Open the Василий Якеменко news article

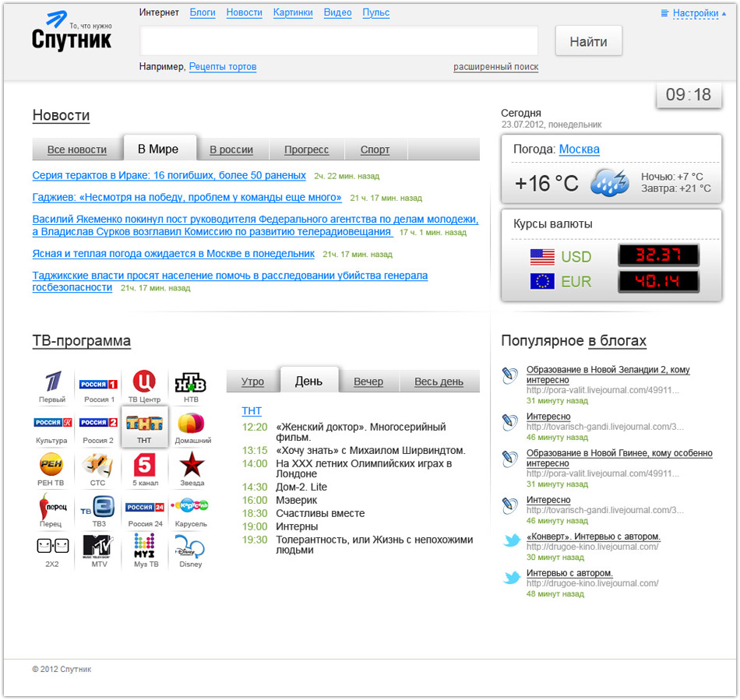click(255, 226)
